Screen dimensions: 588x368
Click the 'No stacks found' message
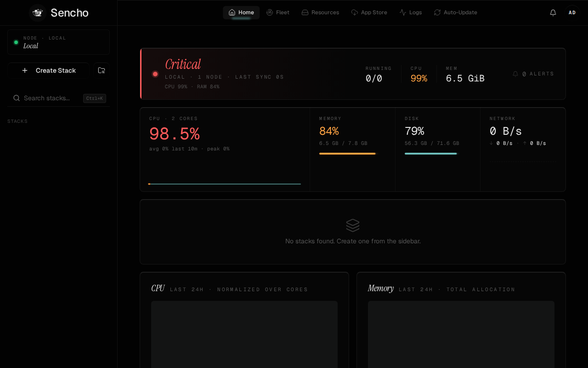coord(353,241)
